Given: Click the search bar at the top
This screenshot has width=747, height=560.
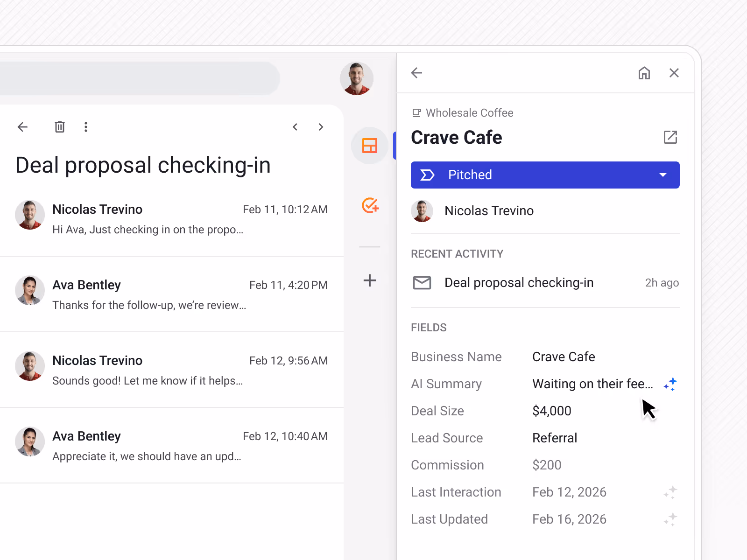Looking at the screenshot, I should (x=140, y=78).
